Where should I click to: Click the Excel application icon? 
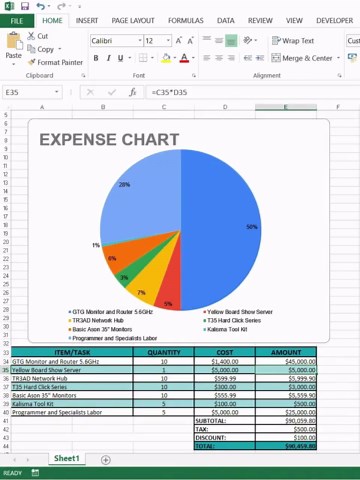[x=9, y=6]
